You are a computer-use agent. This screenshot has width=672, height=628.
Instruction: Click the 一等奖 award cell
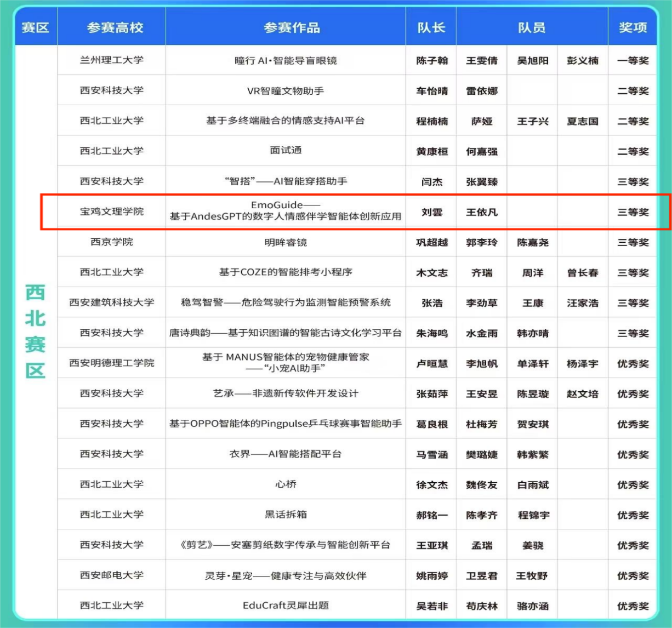point(633,60)
